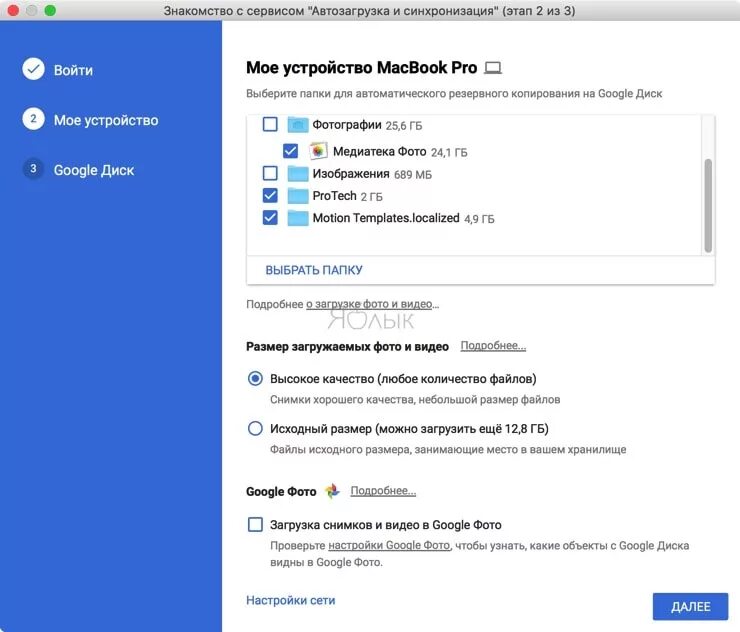Click the Google Фото pinwheel icon
The image size is (740, 632).
(332, 491)
